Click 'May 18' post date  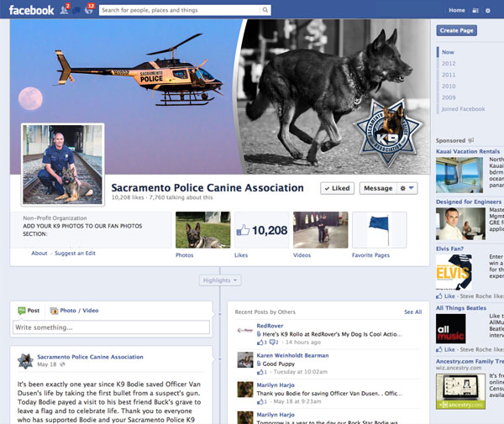click(46, 364)
